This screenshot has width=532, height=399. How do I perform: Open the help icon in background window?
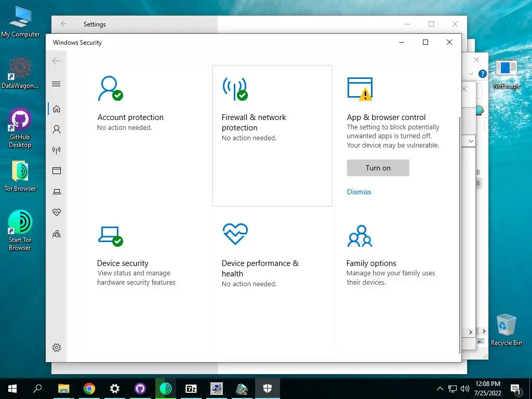click(x=482, y=74)
